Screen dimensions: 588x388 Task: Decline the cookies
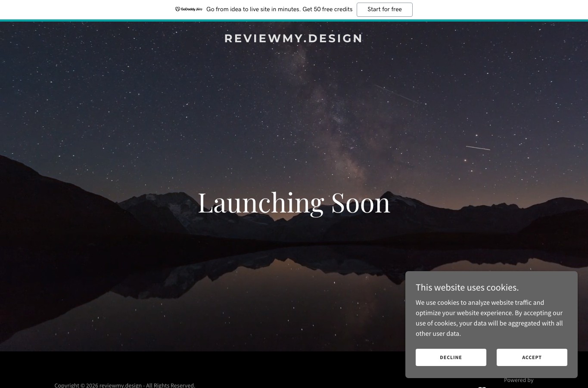(x=451, y=357)
